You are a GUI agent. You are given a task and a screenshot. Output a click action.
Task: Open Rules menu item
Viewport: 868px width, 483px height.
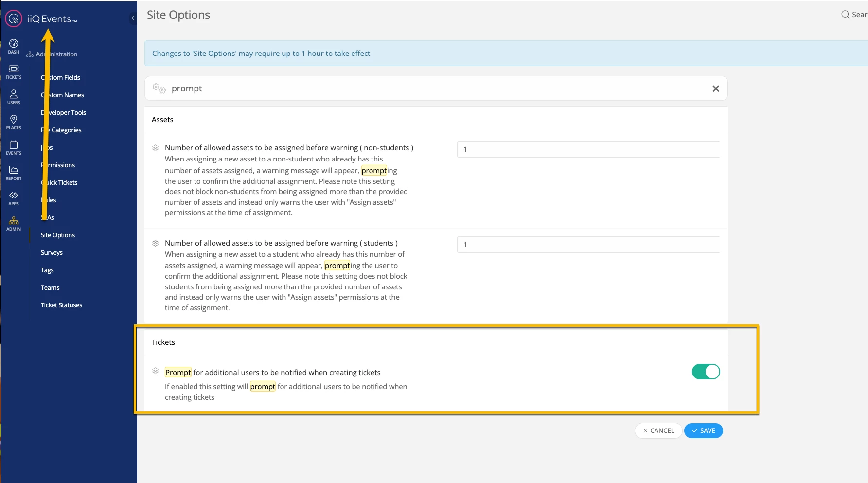pyautogui.click(x=49, y=200)
